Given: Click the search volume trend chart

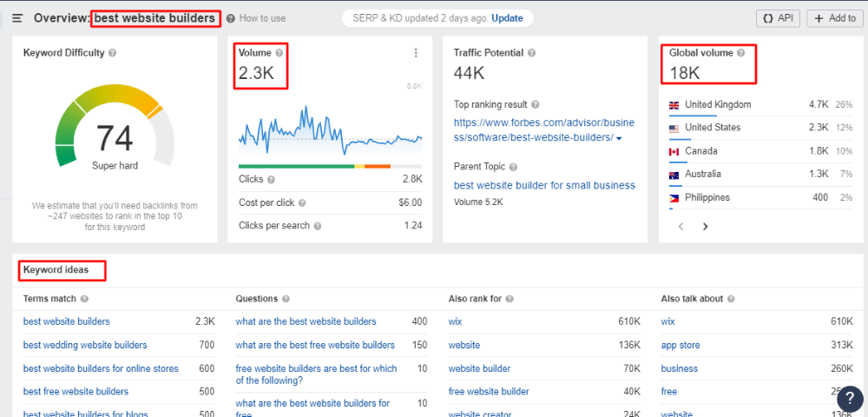Looking at the screenshot, I should (x=330, y=131).
